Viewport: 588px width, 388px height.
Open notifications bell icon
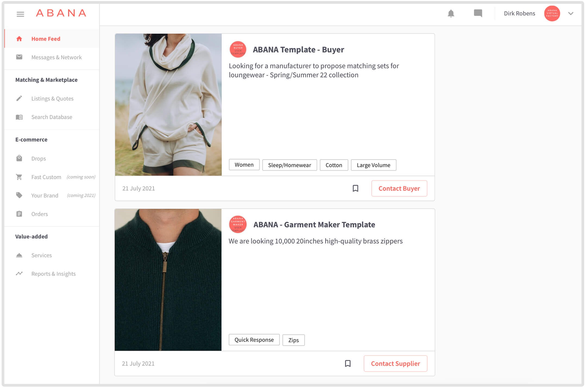451,14
